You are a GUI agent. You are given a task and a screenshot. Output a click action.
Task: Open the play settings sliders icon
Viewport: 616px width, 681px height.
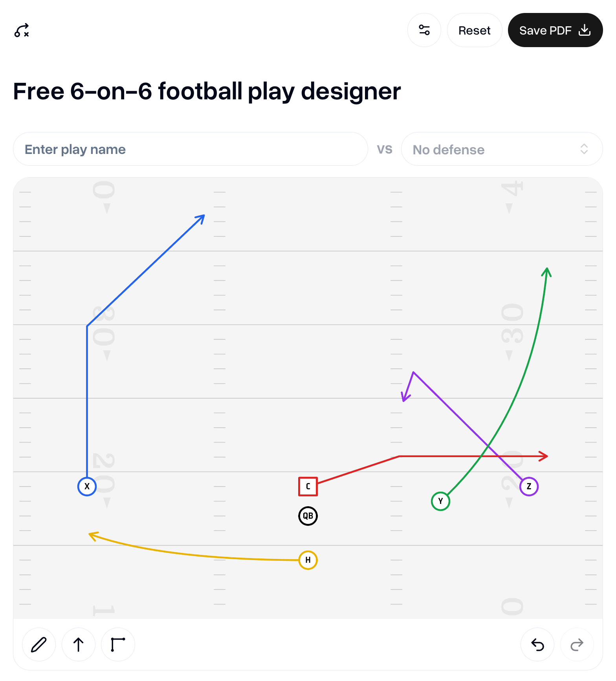tap(424, 30)
